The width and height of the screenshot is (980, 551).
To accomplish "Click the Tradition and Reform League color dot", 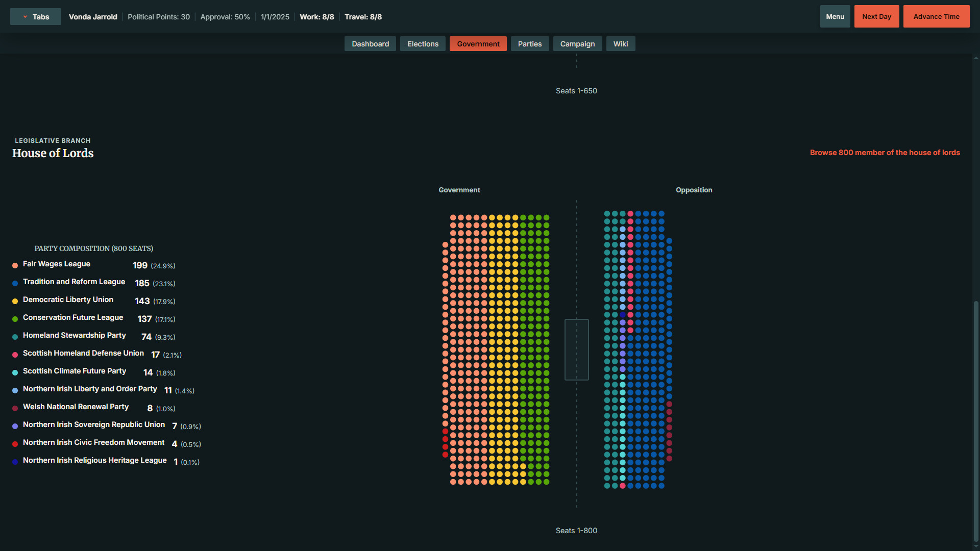I will pyautogui.click(x=15, y=283).
